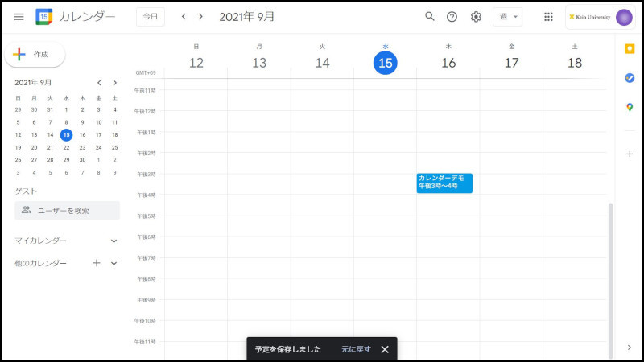The width and height of the screenshot is (644, 362).
Task: Click the 今日 button
Action: pos(151,17)
